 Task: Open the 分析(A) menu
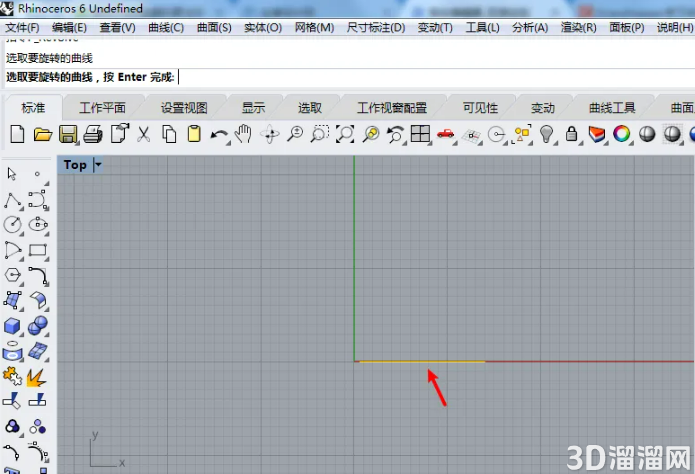[x=530, y=27]
